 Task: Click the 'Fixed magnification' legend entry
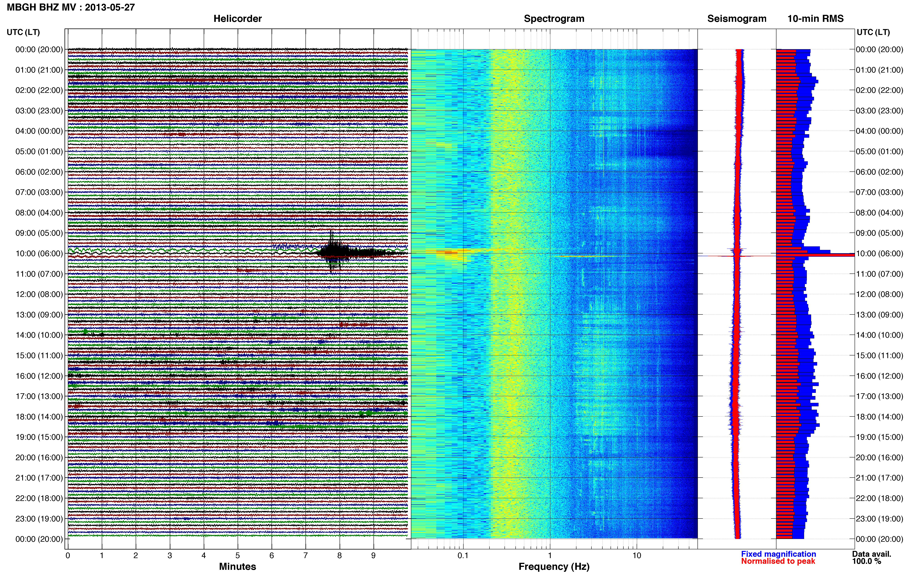(778, 554)
